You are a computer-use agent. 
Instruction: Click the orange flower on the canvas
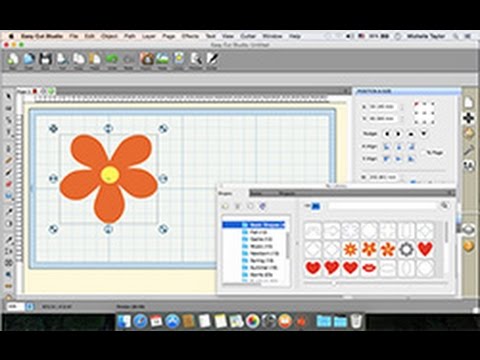[109, 178]
